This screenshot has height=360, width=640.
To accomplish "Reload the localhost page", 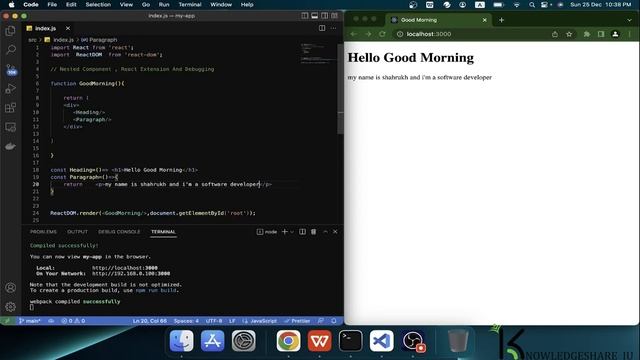I will point(382,34).
